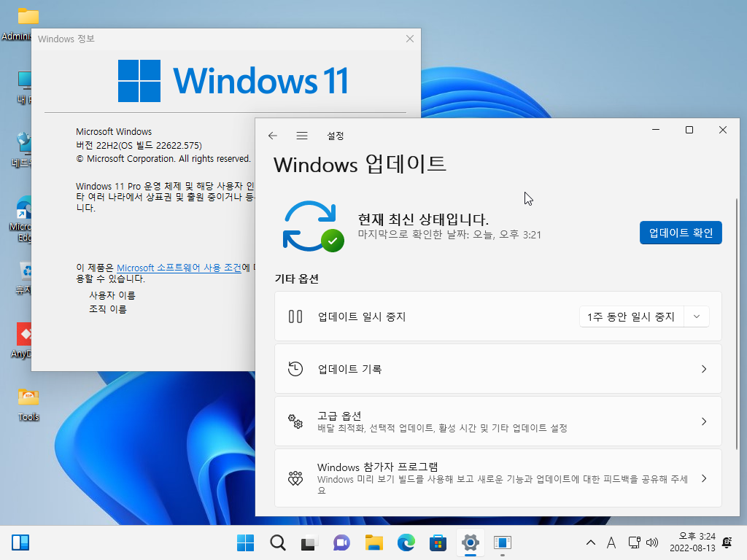
Task: Launch Microsoft Edge from the taskbar
Action: click(406, 542)
